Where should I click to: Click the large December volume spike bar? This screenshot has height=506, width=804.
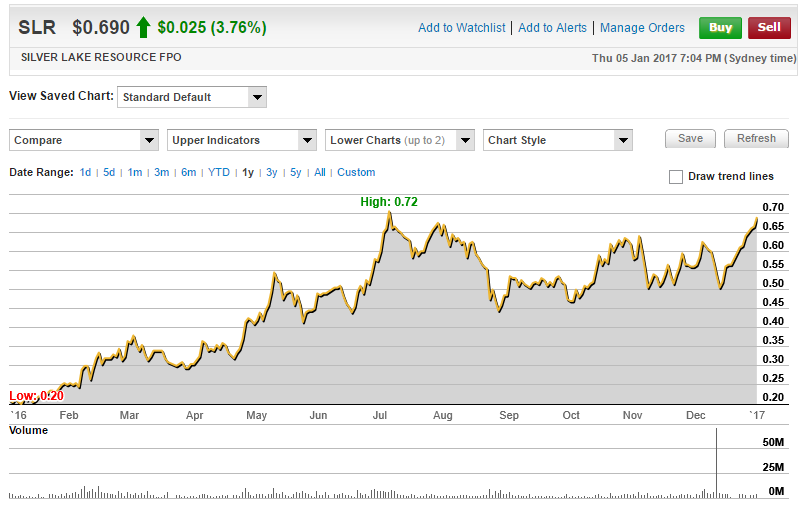coord(717,462)
